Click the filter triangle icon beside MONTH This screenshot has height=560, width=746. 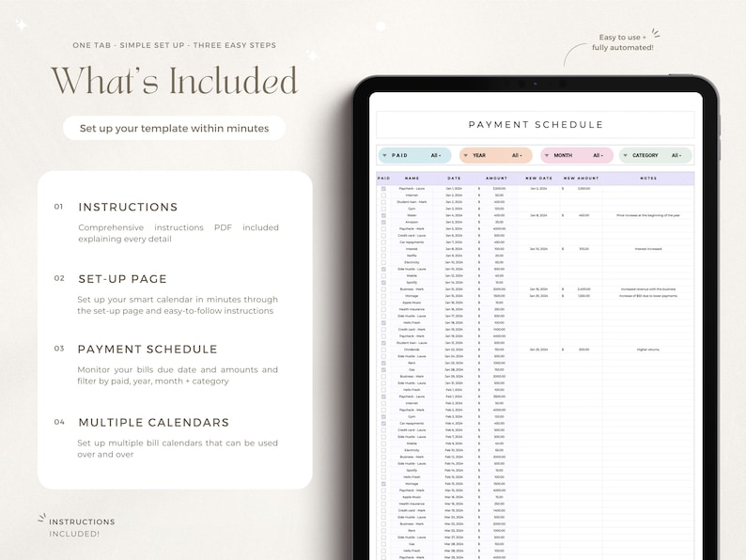[x=547, y=156]
